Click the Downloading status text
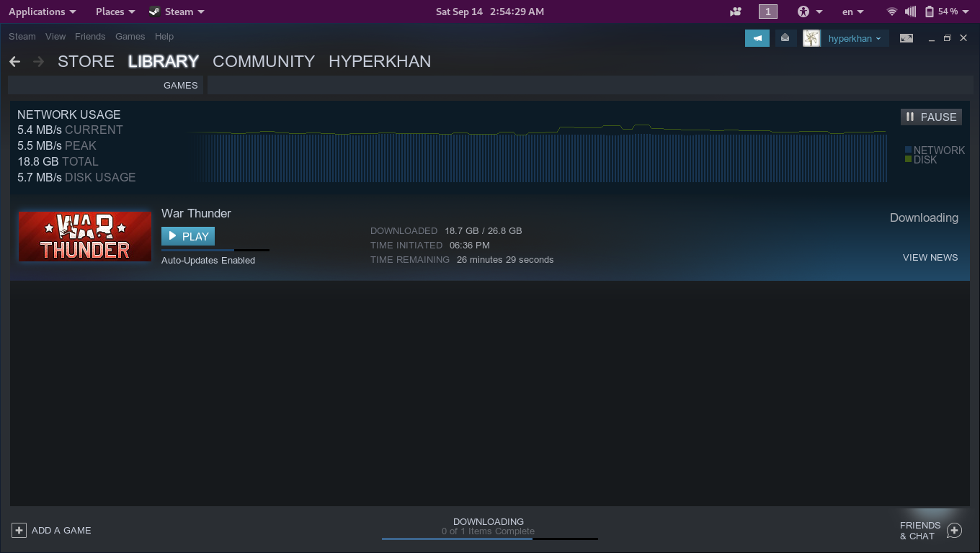The height and width of the screenshot is (553, 980). pos(924,217)
